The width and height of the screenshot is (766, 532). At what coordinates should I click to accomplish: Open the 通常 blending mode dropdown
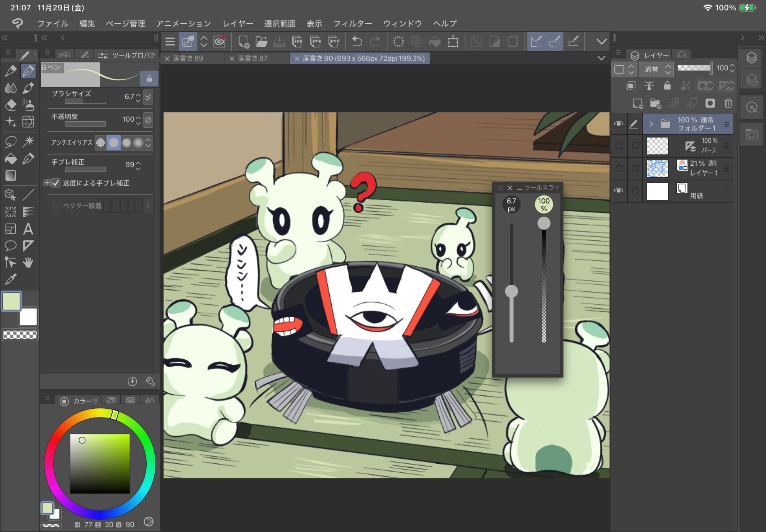[656, 69]
